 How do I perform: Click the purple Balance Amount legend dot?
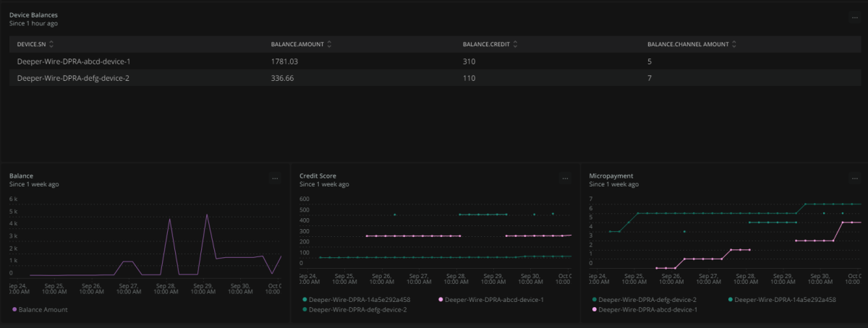click(x=14, y=309)
